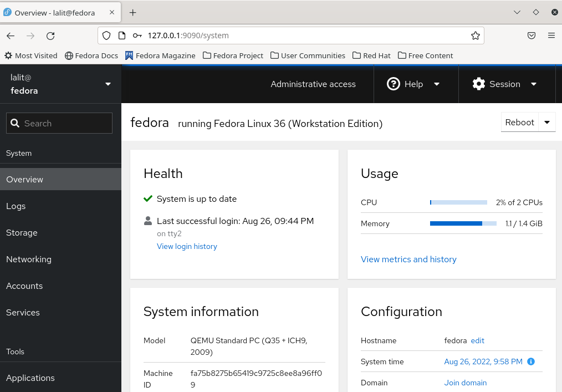The image size is (562, 392).
Task: Open the Help dropdown menu
Action: point(413,84)
